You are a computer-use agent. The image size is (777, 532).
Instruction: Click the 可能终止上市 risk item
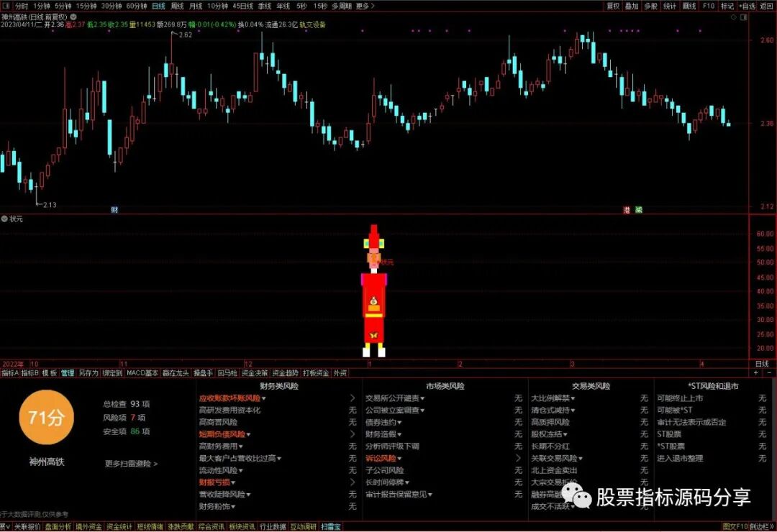(x=680, y=398)
